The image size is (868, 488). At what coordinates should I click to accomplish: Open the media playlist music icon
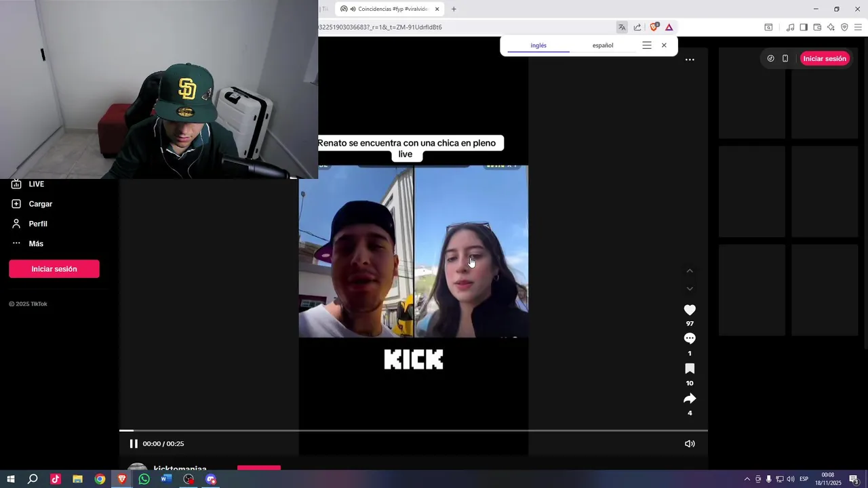tap(790, 27)
